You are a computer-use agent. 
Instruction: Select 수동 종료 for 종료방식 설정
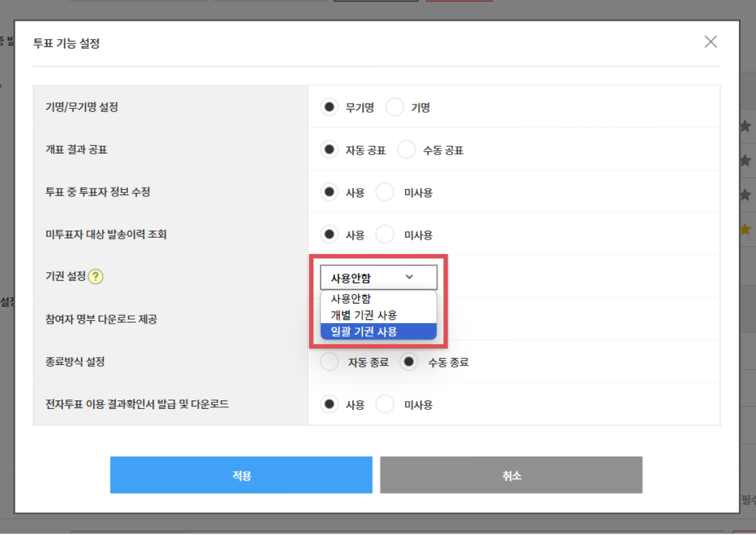[409, 362]
